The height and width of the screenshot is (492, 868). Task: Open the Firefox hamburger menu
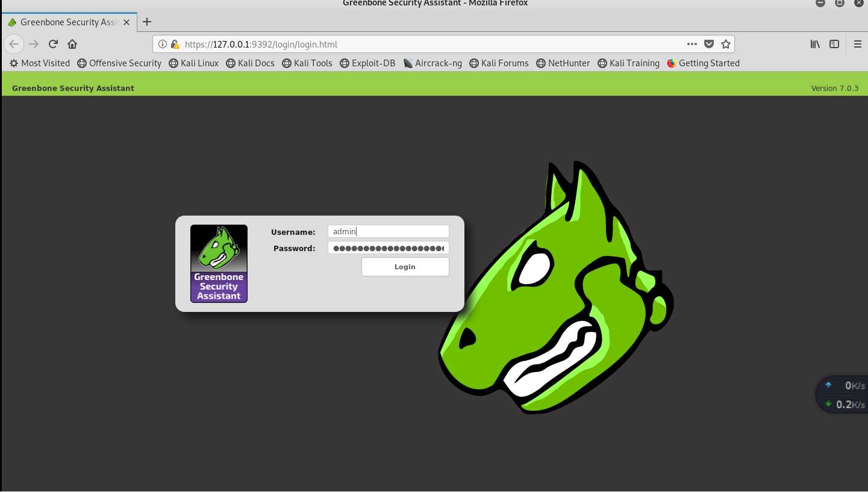coord(858,44)
